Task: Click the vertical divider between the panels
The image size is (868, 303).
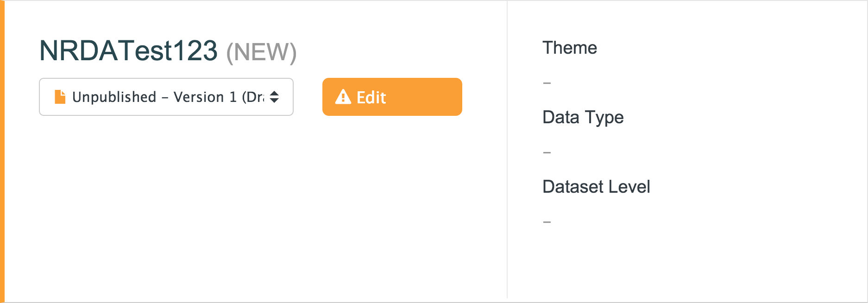Action: click(507, 151)
